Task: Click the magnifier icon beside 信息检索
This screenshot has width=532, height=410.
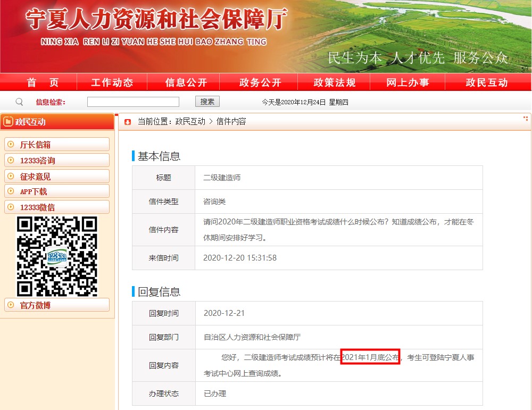Action: pyautogui.click(x=20, y=102)
